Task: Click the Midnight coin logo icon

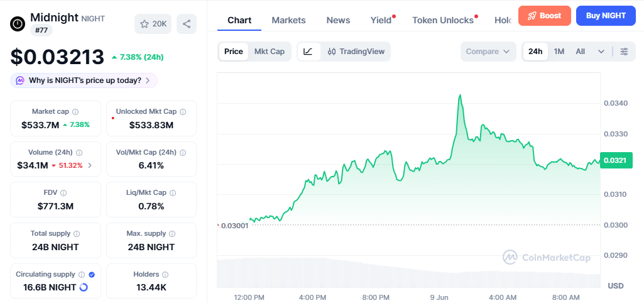Action: [x=18, y=24]
